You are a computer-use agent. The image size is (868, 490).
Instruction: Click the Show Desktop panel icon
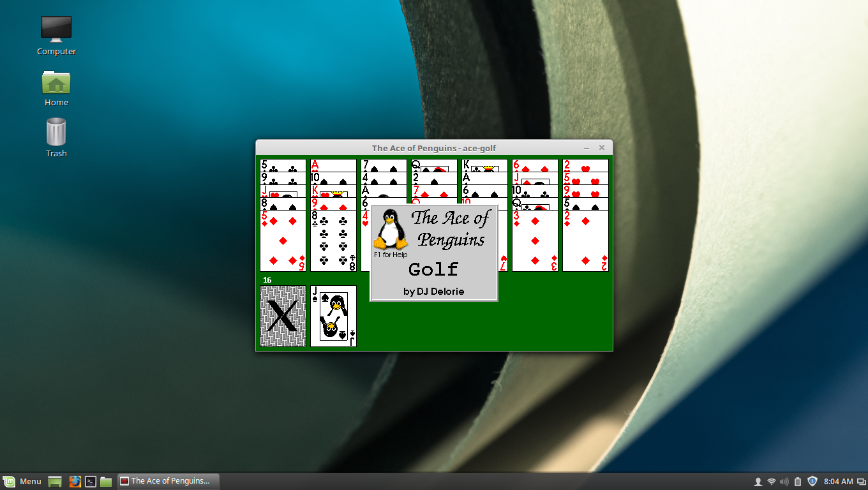pyautogui.click(x=55, y=481)
